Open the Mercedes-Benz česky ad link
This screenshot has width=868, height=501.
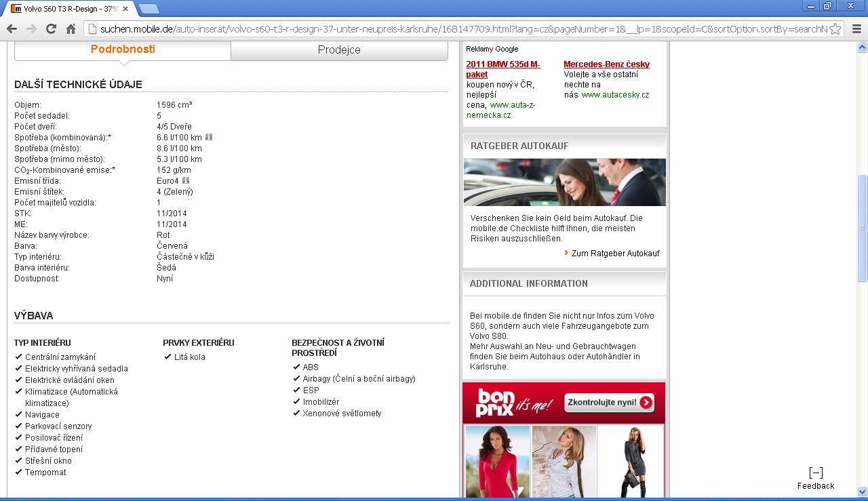point(606,64)
